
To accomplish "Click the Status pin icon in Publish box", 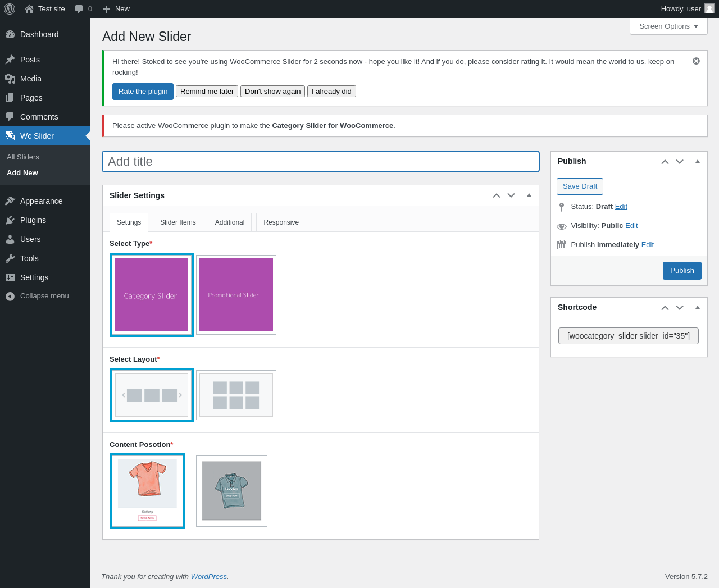I will tap(562, 207).
